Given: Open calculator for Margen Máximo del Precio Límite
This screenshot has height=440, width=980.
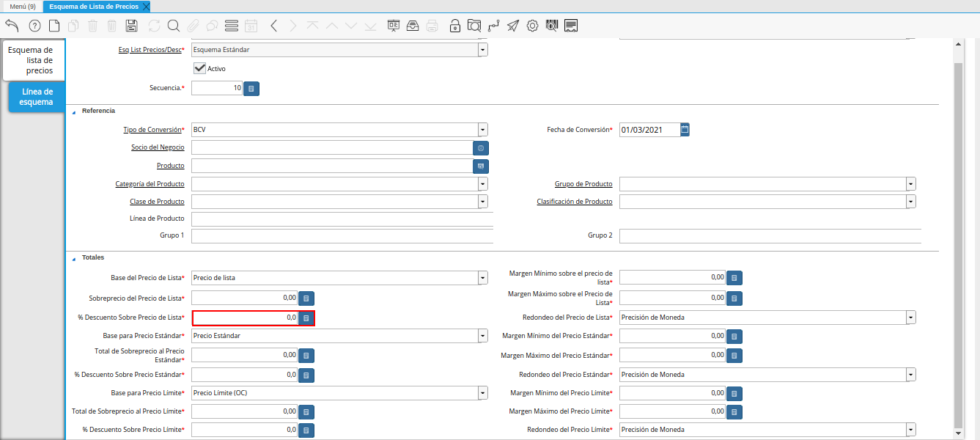Looking at the screenshot, I should (734, 412).
